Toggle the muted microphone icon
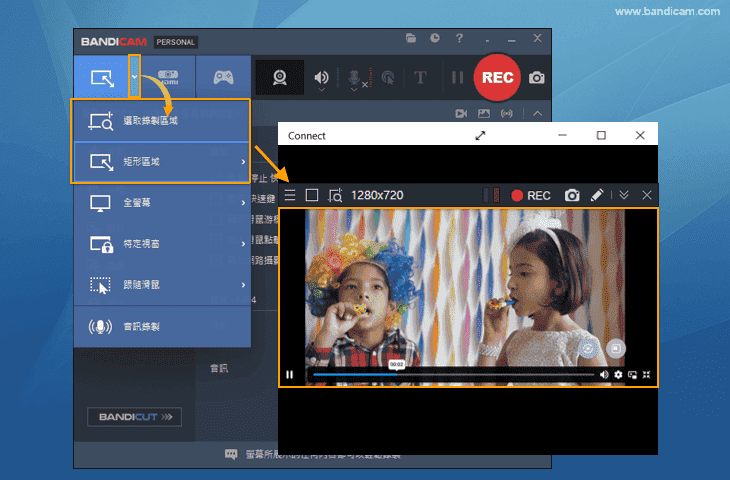Image resolution: width=730 pixels, height=480 pixels. coord(355,77)
